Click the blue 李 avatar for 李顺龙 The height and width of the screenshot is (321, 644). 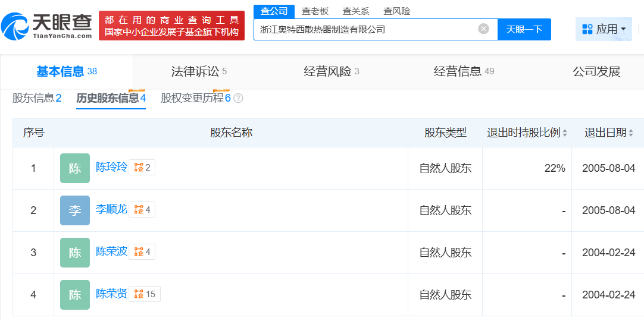[75, 210]
